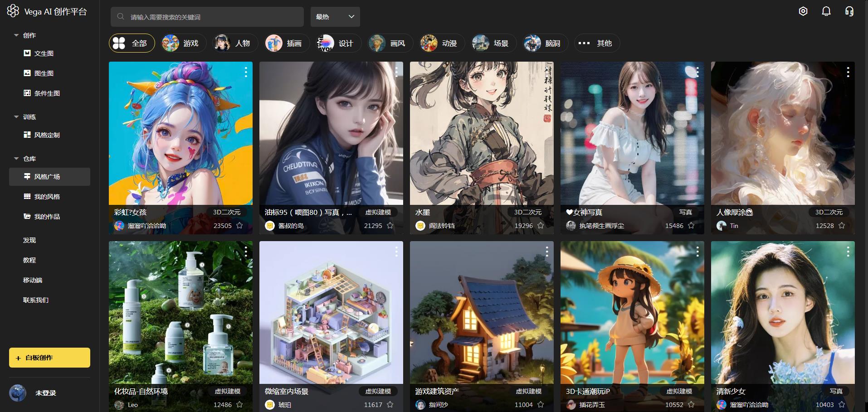Toggle favorite star on 人像厚涂 card
The width and height of the screenshot is (868, 412).
(842, 226)
